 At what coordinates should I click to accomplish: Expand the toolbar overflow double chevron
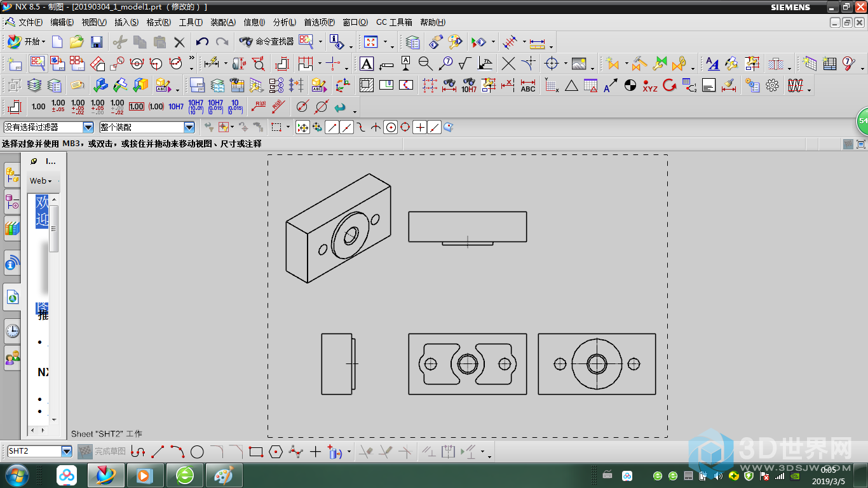pyautogui.click(x=192, y=58)
